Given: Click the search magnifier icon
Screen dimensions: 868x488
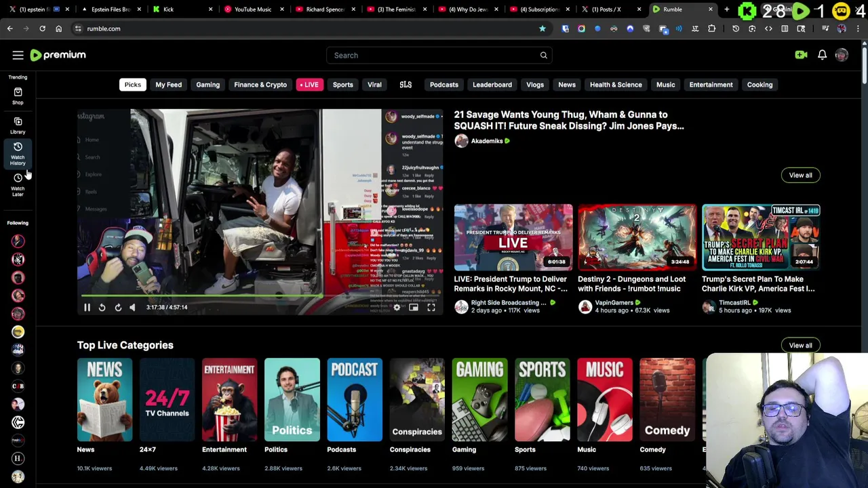Looking at the screenshot, I should tap(543, 55).
